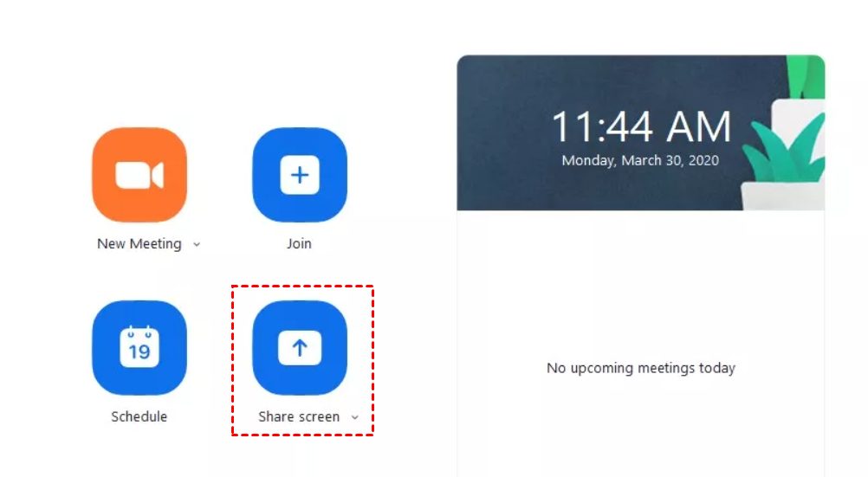
Task: Click the white plus square glyph
Action: pos(300,176)
